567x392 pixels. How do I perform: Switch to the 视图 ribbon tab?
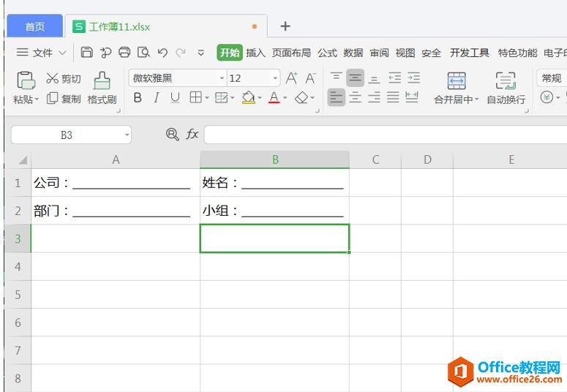click(405, 53)
